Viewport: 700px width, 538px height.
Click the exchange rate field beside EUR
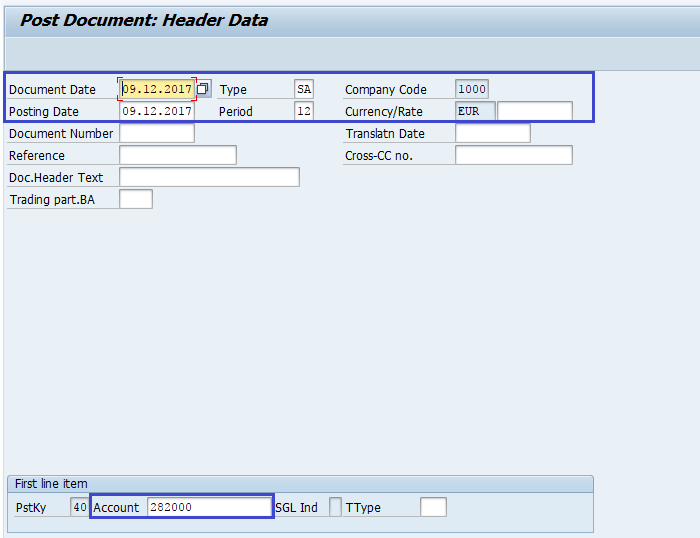point(535,111)
